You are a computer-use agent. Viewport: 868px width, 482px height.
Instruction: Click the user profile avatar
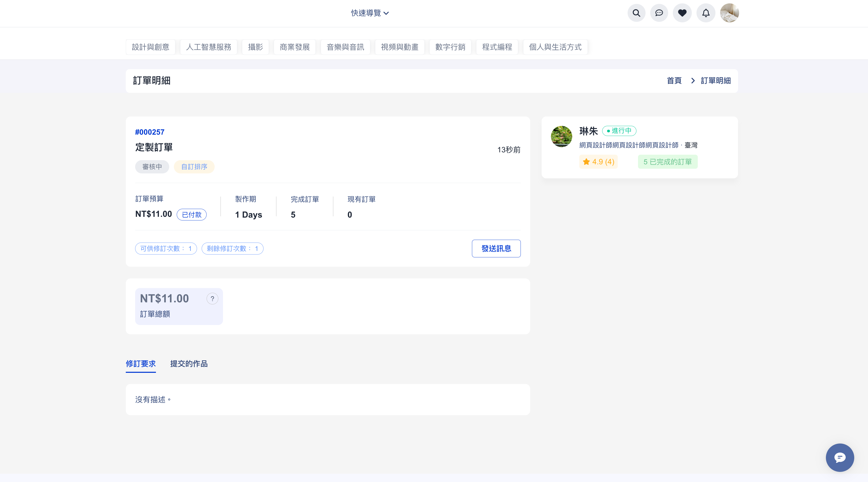(x=729, y=13)
